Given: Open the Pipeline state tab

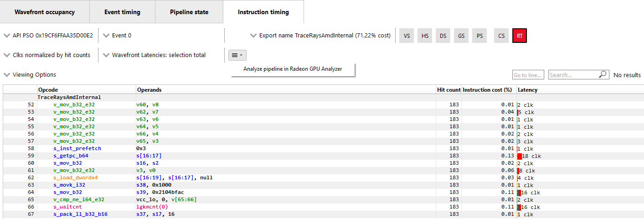Looking at the screenshot, I should (189, 12).
